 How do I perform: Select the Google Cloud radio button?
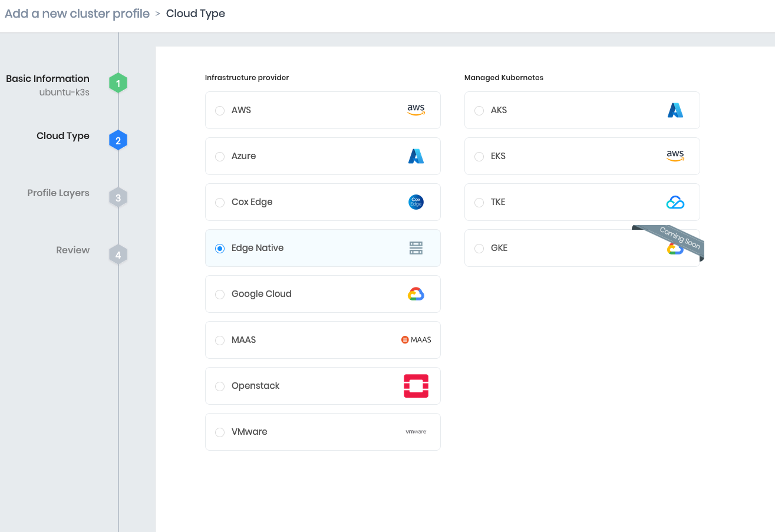220,294
